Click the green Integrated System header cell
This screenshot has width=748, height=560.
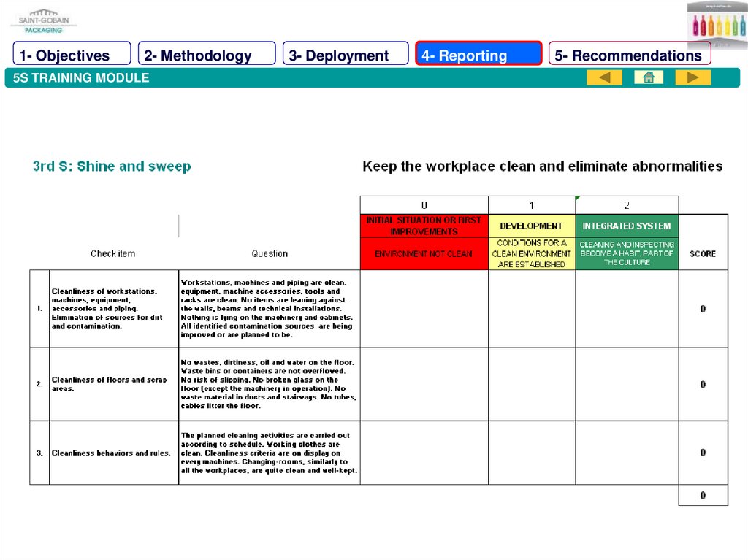[x=626, y=226]
